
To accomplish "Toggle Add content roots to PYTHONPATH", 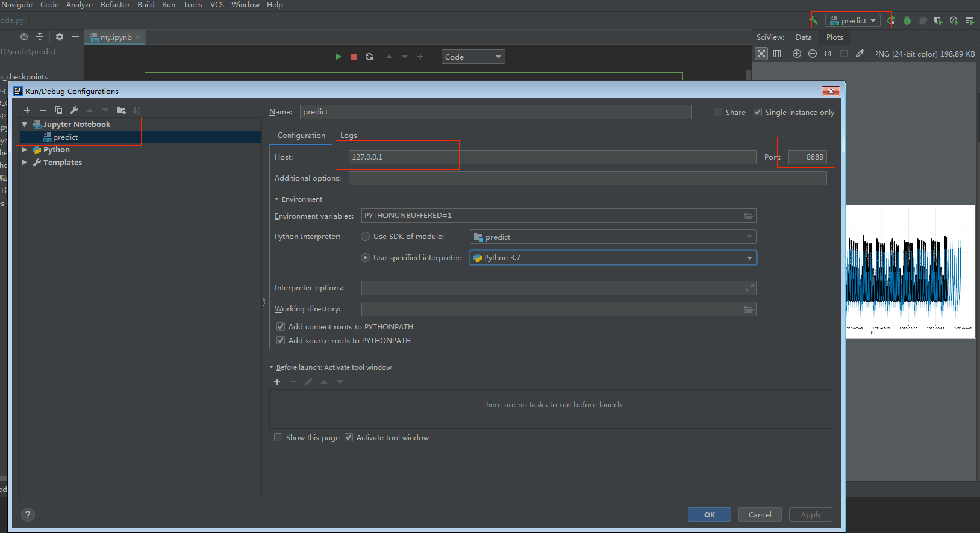I will pos(281,326).
